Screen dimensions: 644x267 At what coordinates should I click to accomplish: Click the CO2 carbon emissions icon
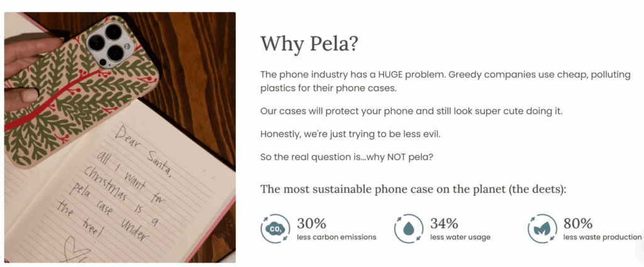(x=275, y=229)
